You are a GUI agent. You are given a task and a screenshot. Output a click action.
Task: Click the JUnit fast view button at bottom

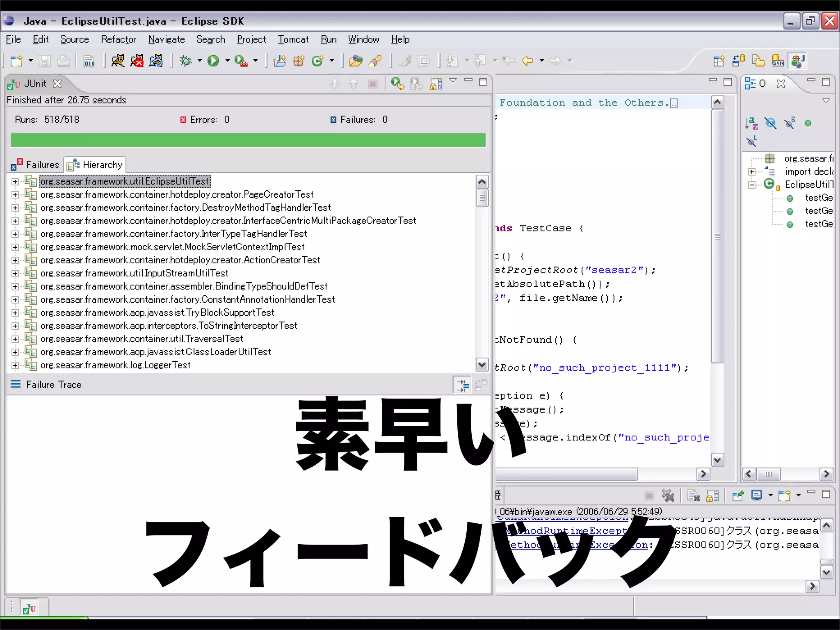tap(30, 608)
